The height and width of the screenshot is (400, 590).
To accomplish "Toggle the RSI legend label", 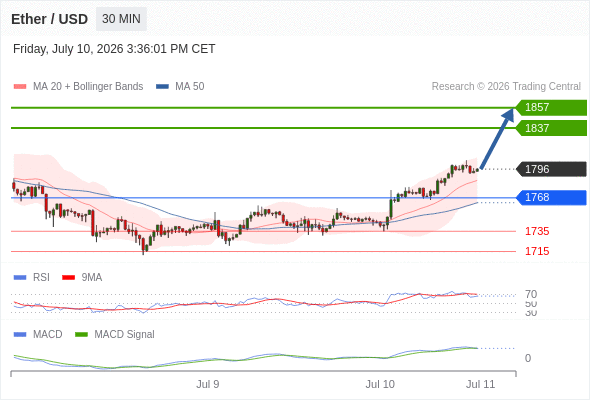I will click(41, 277).
